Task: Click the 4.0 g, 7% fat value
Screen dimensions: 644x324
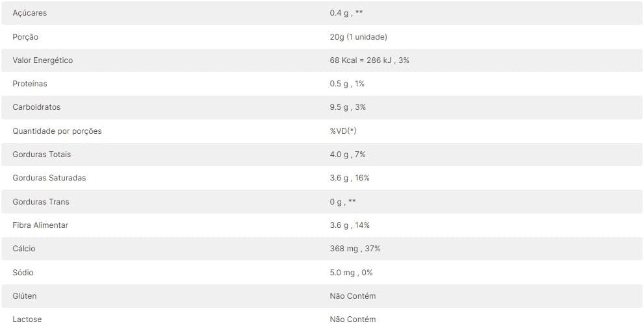Action: [x=348, y=155]
